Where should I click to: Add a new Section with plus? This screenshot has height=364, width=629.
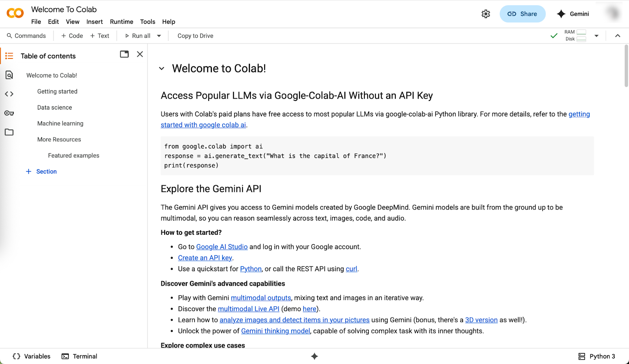pyautogui.click(x=41, y=172)
